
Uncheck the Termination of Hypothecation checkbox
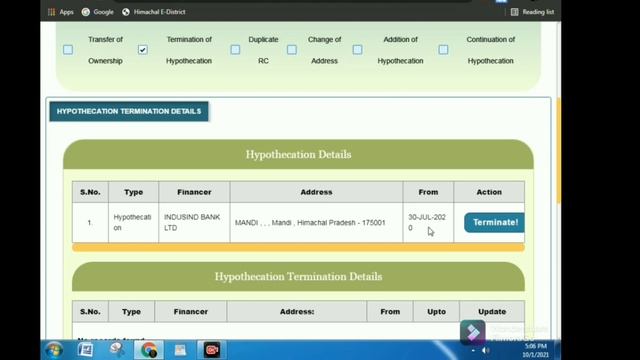(142, 50)
